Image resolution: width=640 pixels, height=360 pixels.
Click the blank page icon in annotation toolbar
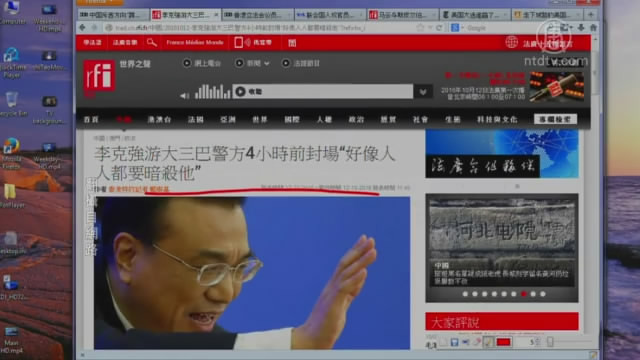(443, 342)
